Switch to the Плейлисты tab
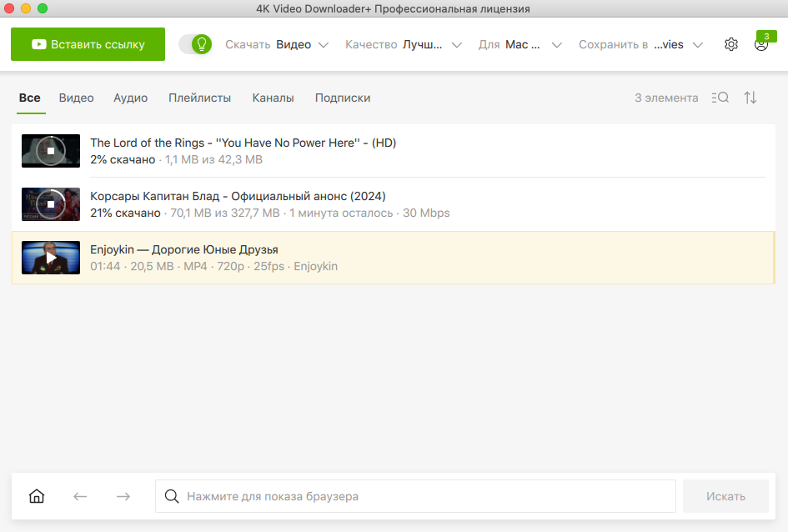The width and height of the screenshot is (788, 532). [199, 98]
